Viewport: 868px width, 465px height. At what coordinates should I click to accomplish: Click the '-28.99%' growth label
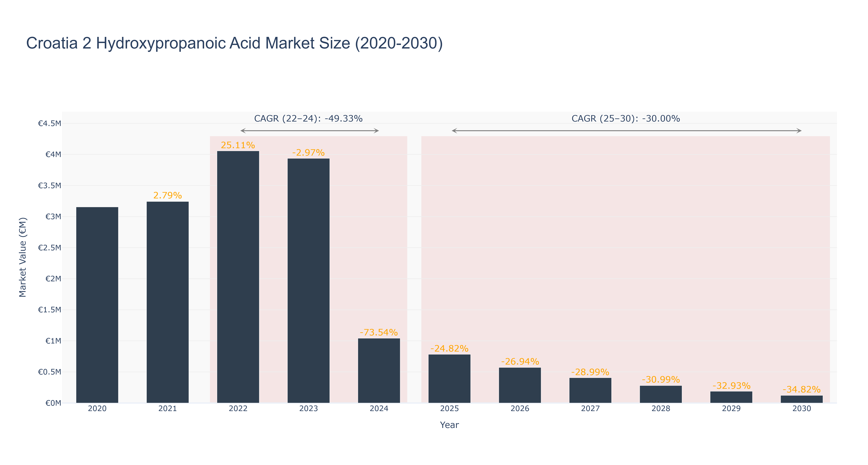[x=590, y=372]
